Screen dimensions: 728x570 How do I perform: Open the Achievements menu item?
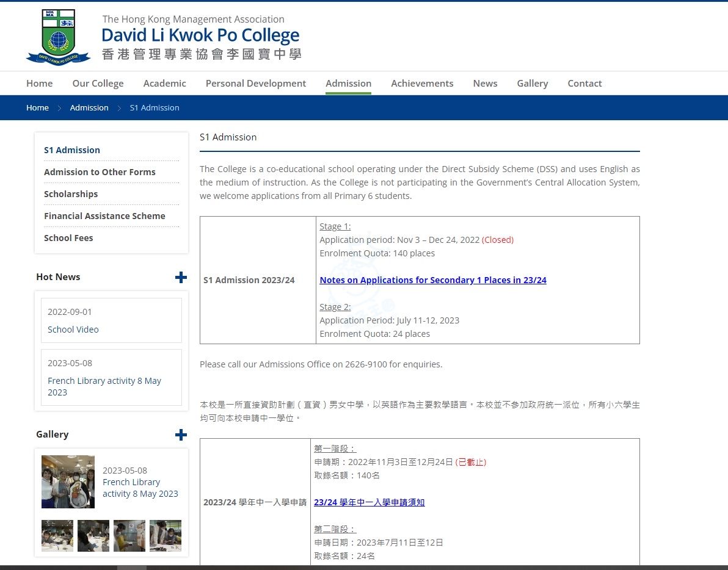tap(422, 84)
